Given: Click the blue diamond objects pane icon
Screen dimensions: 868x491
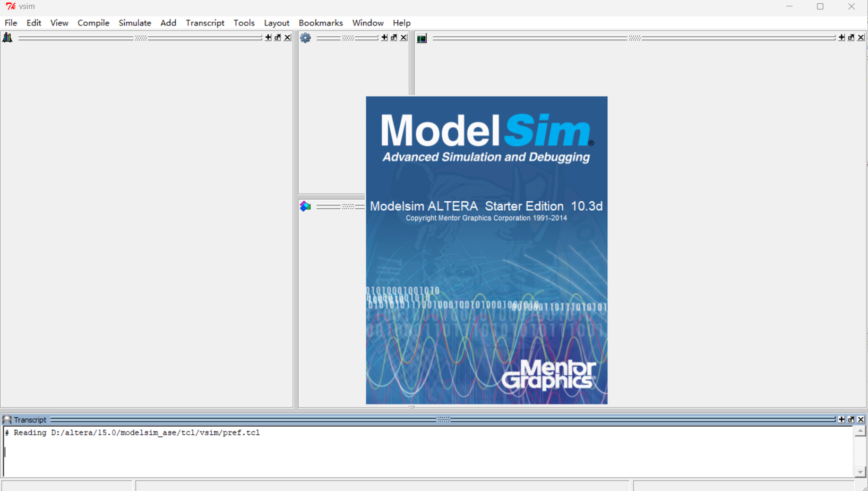Looking at the screenshot, I should pyautogui.click(x=305, y=206).
